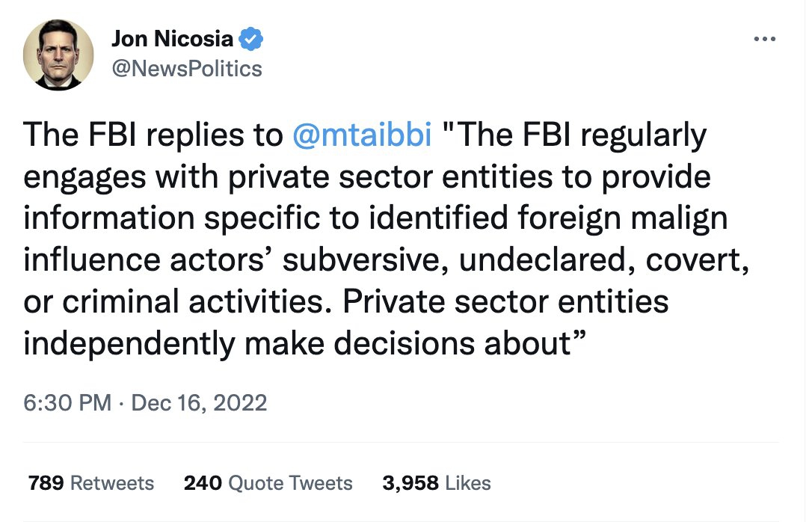
Task: Open the @NewsPolitics handle
Action: click(186, 69)
